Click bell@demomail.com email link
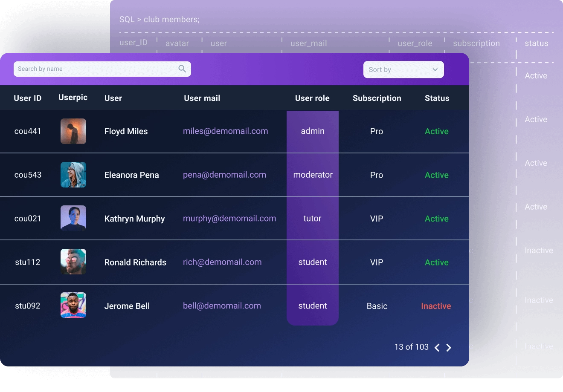563x392 pixels. click(222, 306)
